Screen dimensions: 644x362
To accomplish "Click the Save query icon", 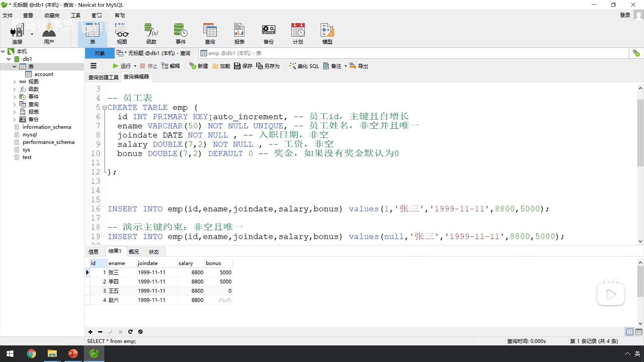I will pyautogui.click(x=237, y=66).
